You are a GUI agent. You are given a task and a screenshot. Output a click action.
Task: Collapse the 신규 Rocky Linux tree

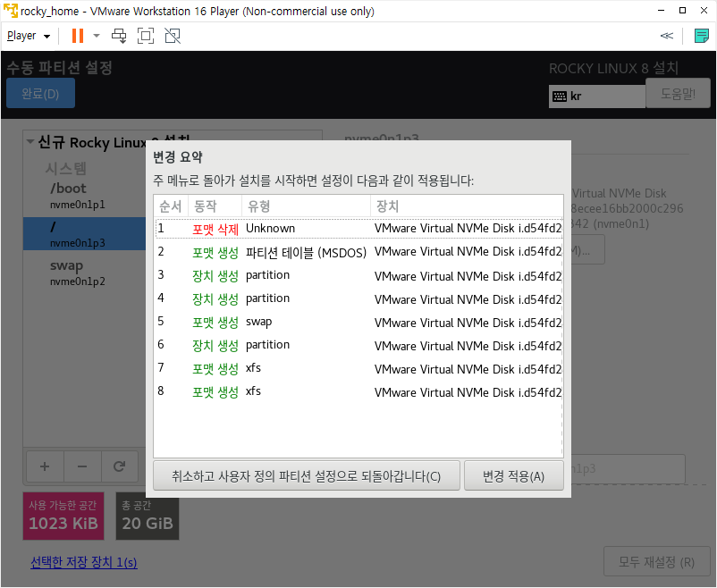[30, 142]
